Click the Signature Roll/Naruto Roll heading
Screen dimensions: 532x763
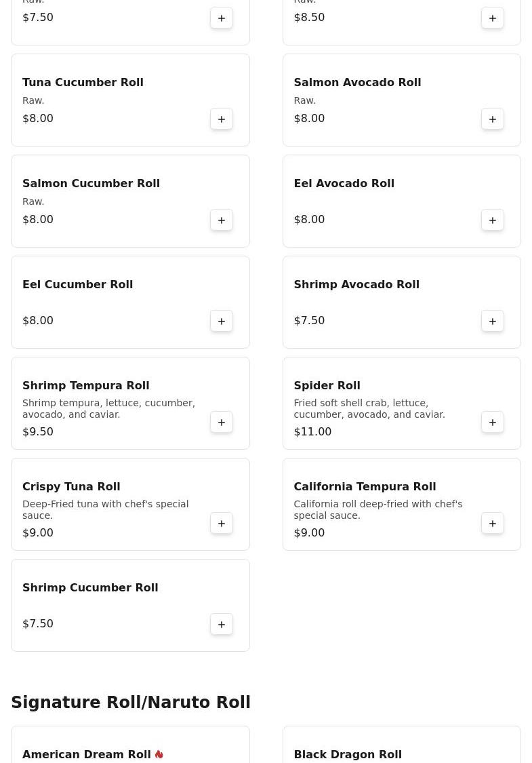pos(131,703)
